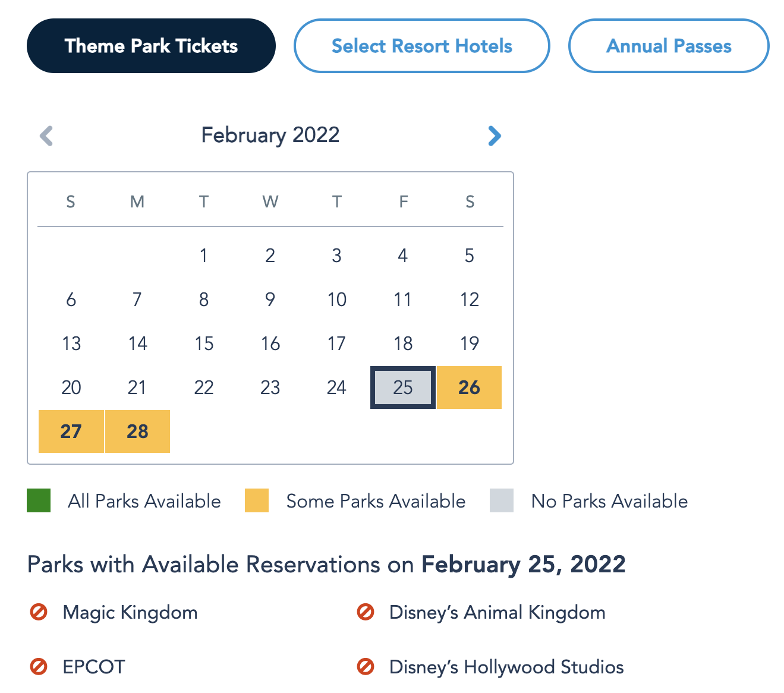Viewport: 784px width, 693px height.
Task: Click the gray No Parks Available swatch
Action: tap(502, 500)
